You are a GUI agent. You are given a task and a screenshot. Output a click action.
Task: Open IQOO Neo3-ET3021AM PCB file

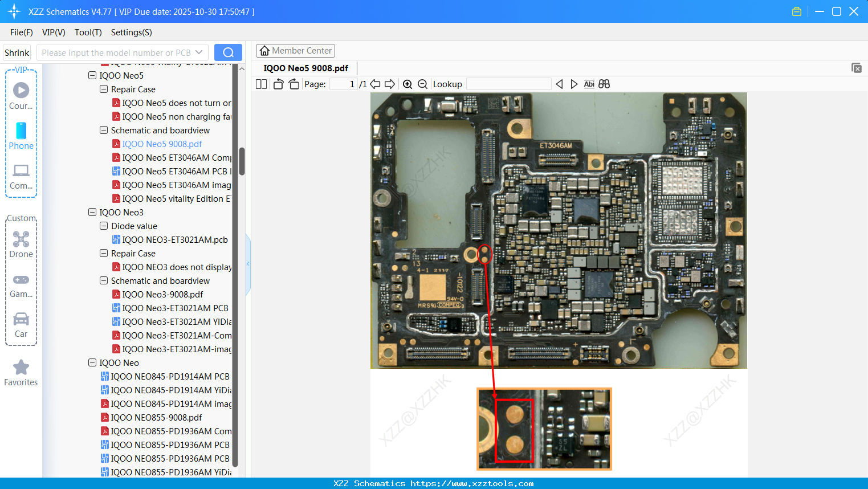pyautogui.click(x=170, y=308)
